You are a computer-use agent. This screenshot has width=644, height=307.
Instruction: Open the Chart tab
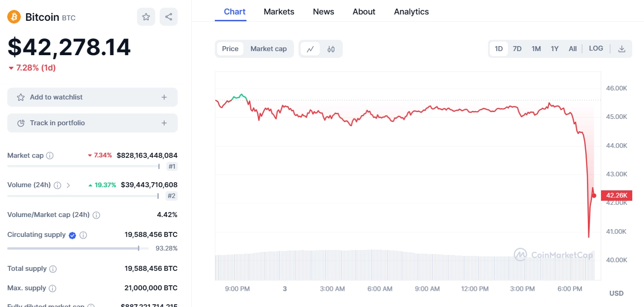pos(235,12)
